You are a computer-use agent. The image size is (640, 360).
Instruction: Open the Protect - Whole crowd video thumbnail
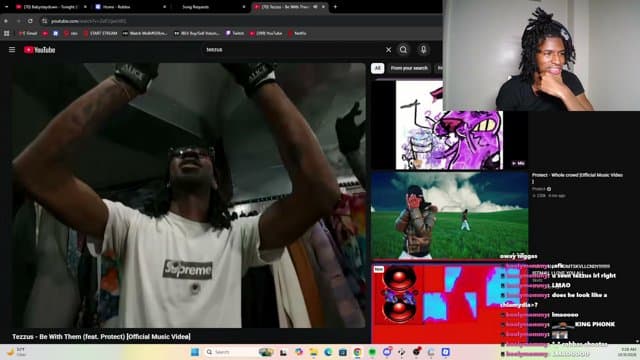(449, 216)
